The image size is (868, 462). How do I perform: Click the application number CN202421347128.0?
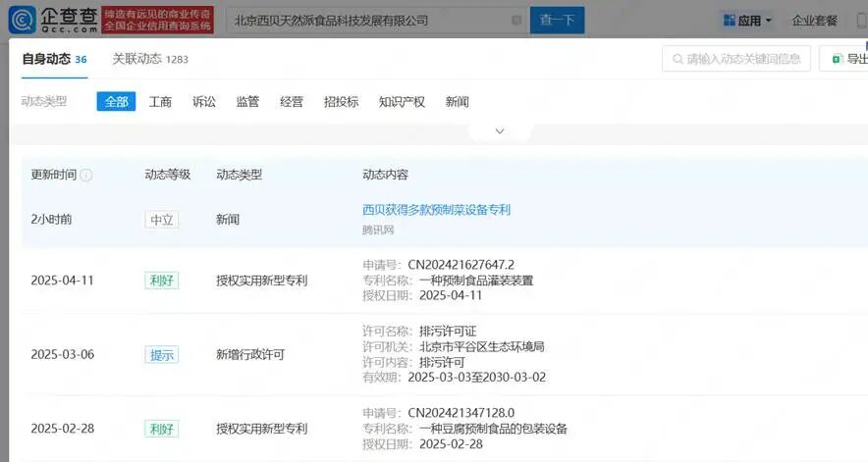(461, 413)
